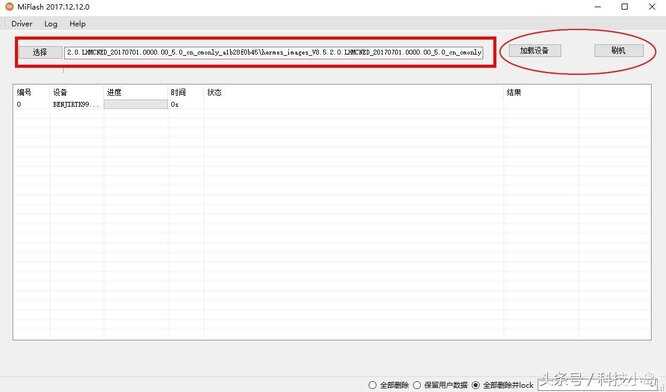Click the 进度 column header
This screenshot has width=666, height=392.
click(x=114, y=92)
